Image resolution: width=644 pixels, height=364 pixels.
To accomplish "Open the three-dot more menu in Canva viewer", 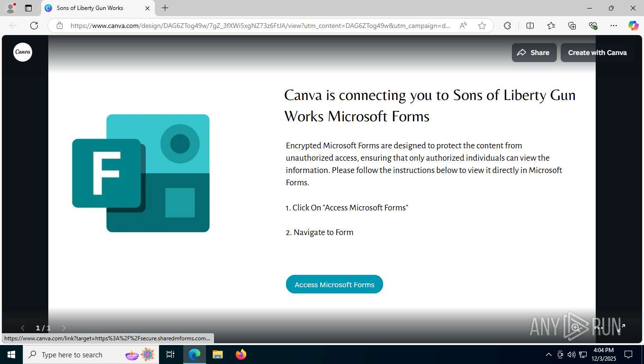I will coord(599,328).
